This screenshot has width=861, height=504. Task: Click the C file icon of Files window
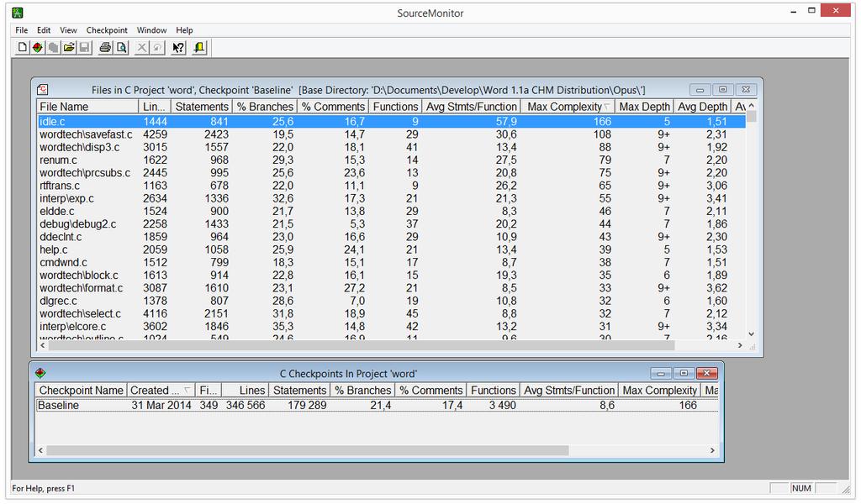point(42,89)
